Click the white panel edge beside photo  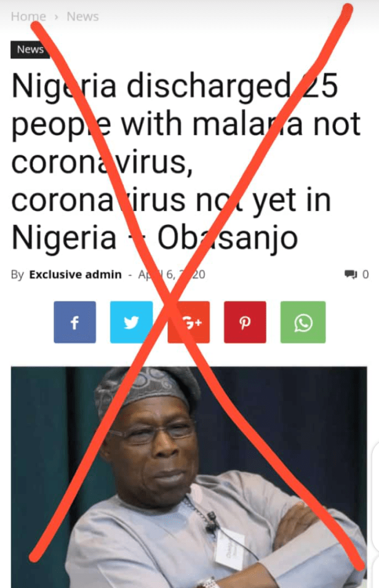click(376, 497)
